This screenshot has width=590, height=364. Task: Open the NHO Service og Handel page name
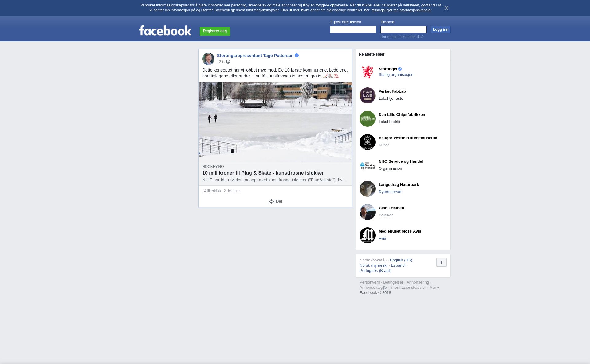click(401, 161)
